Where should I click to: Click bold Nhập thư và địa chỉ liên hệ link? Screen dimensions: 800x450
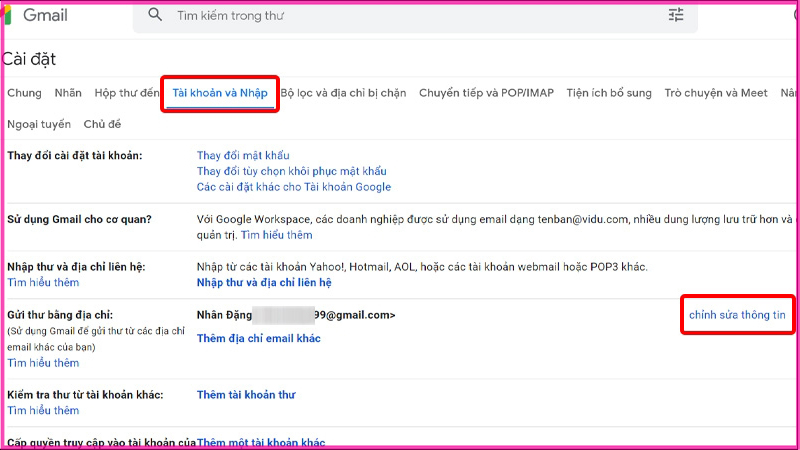pyautogui.click(x=264, y=283)
